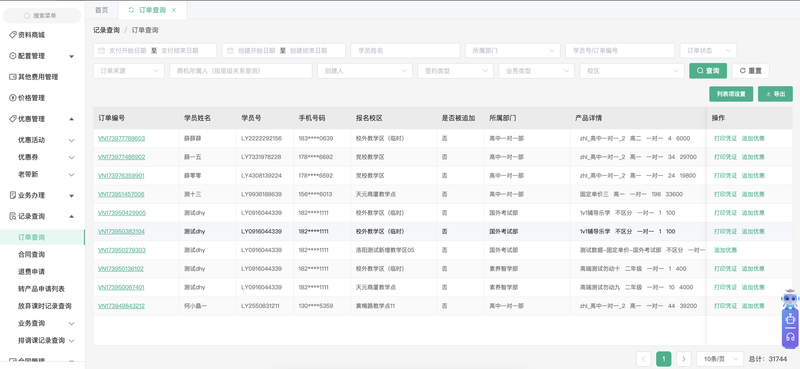Click icon beside 配置管理
The width and height of the screenshot is (800, 369).
13,56
